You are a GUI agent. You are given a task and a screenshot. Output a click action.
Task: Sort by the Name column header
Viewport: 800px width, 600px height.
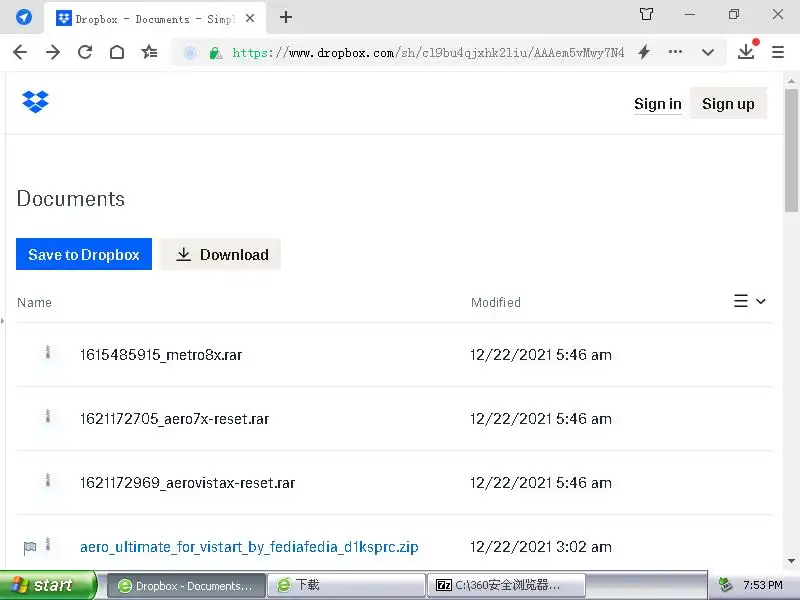coord(34,303)
